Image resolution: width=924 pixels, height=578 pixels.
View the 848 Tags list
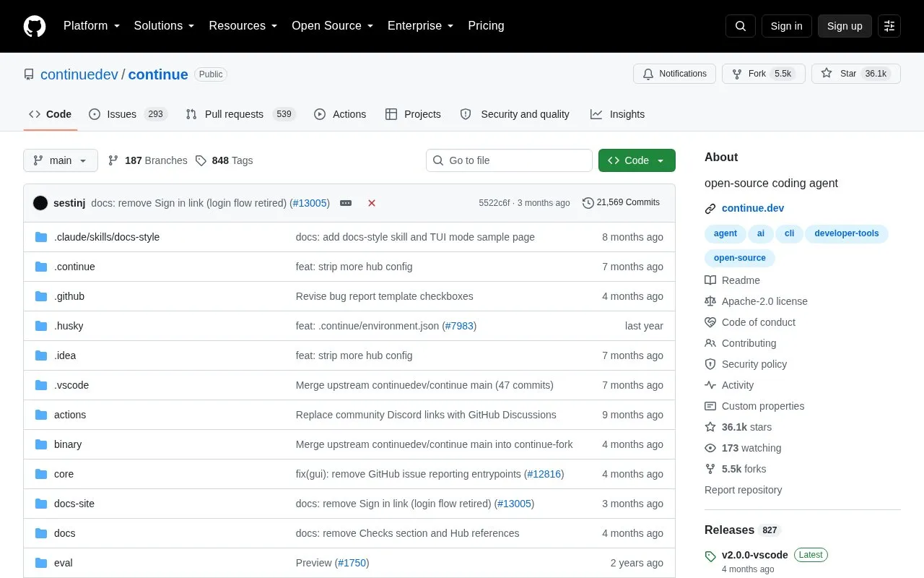225,160
